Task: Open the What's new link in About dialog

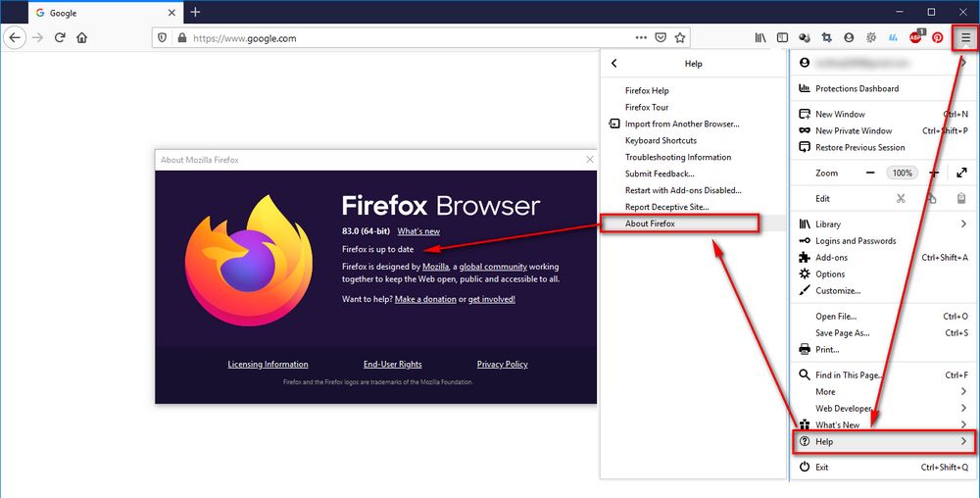Action: point(418,231)
